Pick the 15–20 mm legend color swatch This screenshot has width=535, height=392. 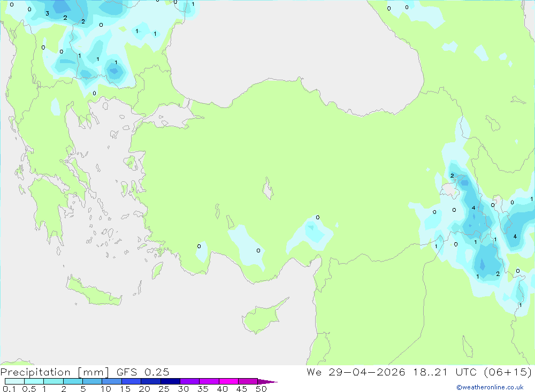(132, 381)
